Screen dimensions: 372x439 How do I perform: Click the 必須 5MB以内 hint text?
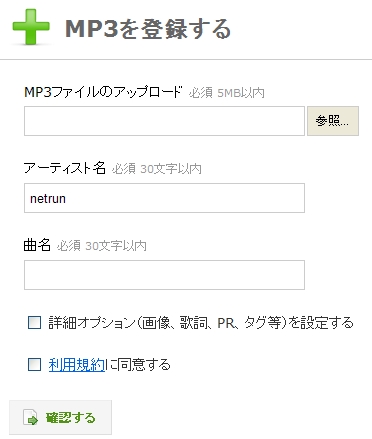point(227,93)
